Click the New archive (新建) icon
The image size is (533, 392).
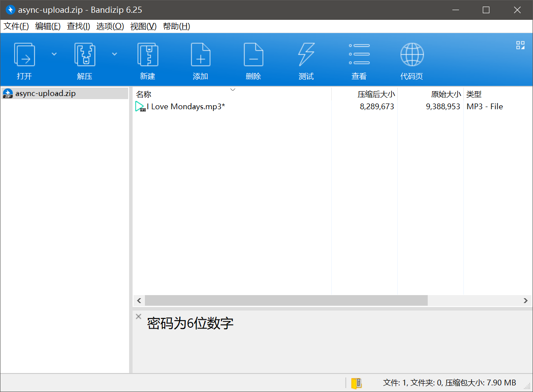(148, 55)
